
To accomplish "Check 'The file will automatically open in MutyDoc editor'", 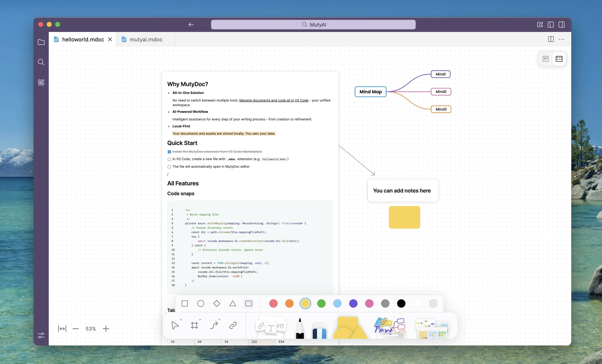I will pos(169,167).
